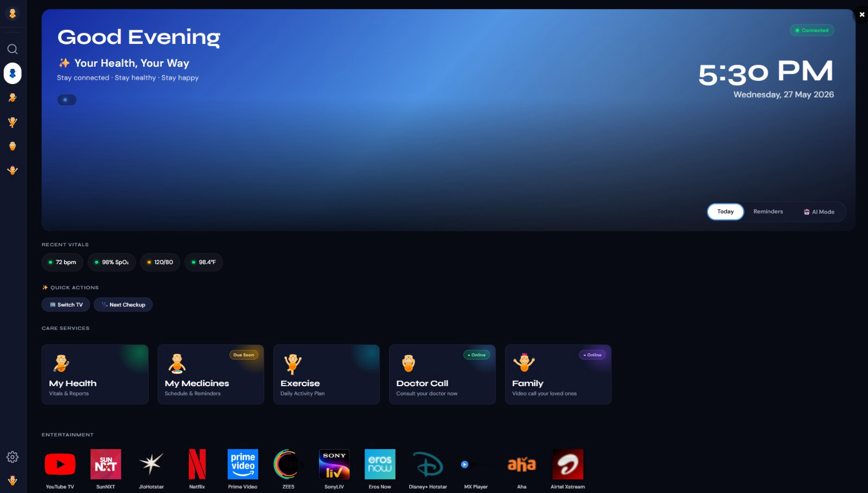Close the dashboard with the X button
Viewport: 868px width, 493px height.
pos(862,15)
